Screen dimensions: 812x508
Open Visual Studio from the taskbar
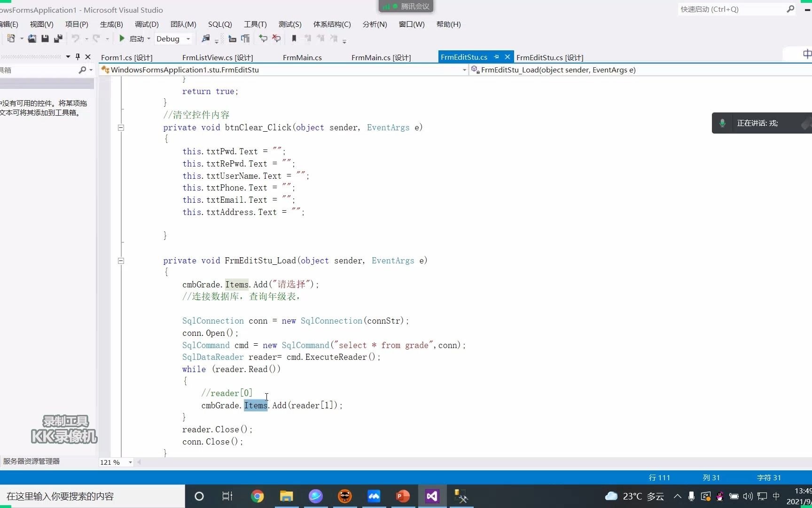tap(431, 496)
